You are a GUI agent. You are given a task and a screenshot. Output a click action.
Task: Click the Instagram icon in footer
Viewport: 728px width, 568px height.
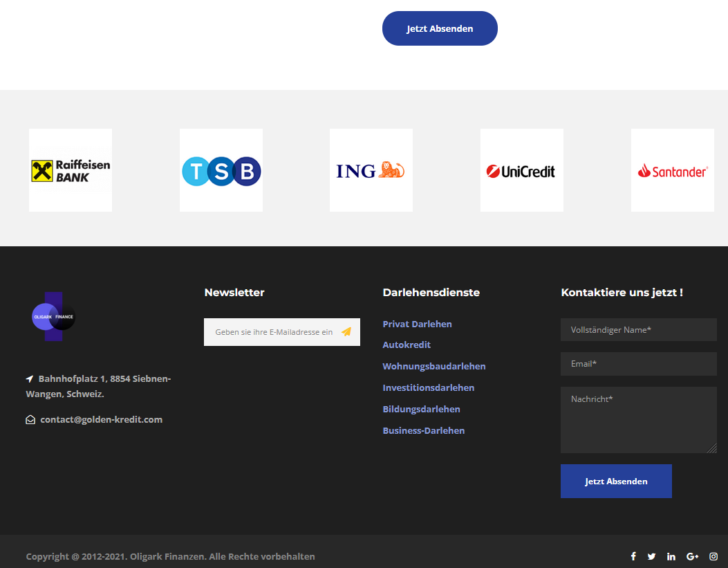pyautogui.click(x=713, y=556)
